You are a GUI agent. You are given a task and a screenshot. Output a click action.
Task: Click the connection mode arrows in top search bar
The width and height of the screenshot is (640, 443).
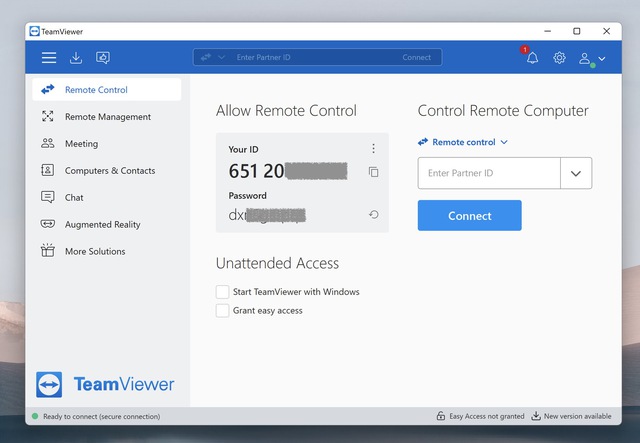pyautogui.click(x=206, y=57)
